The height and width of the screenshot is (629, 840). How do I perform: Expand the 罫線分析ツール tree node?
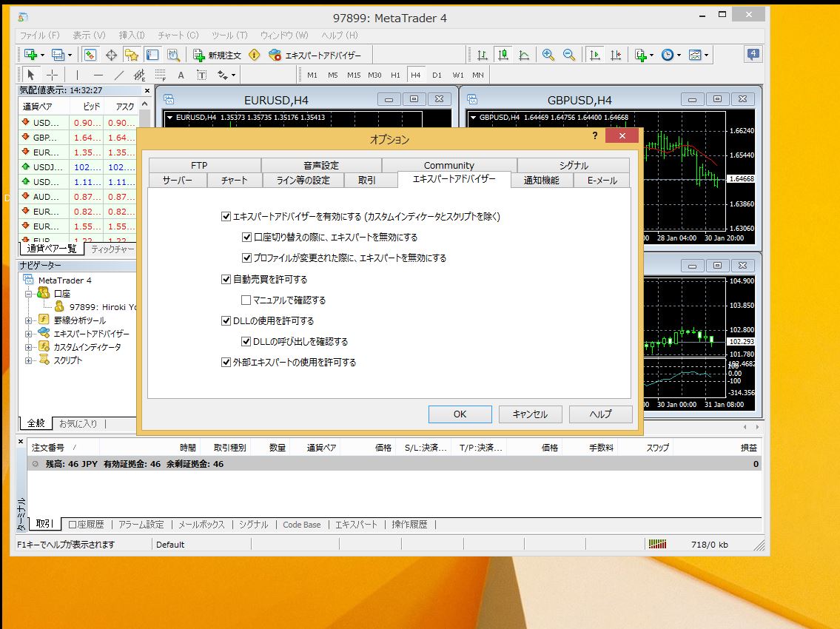point(28,320)
